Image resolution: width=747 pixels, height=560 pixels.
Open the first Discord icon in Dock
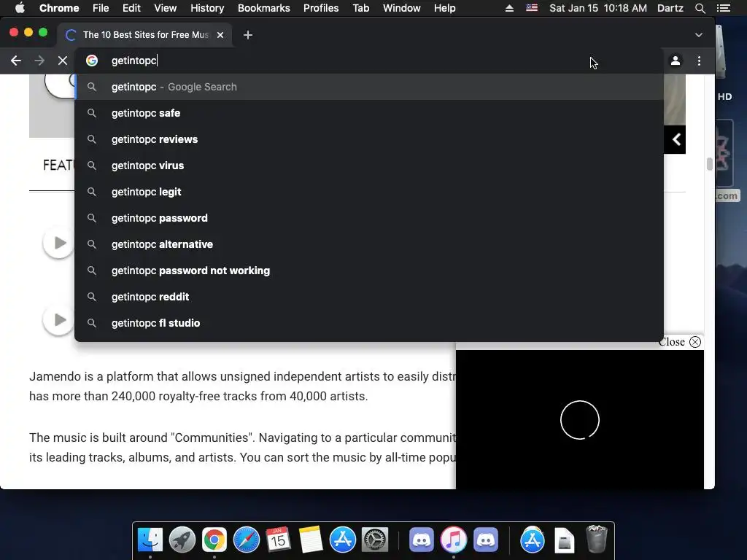click(x=421, y=540)
